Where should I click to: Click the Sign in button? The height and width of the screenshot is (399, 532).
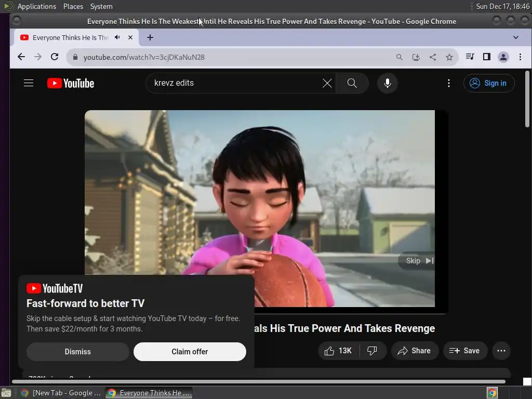488,83
